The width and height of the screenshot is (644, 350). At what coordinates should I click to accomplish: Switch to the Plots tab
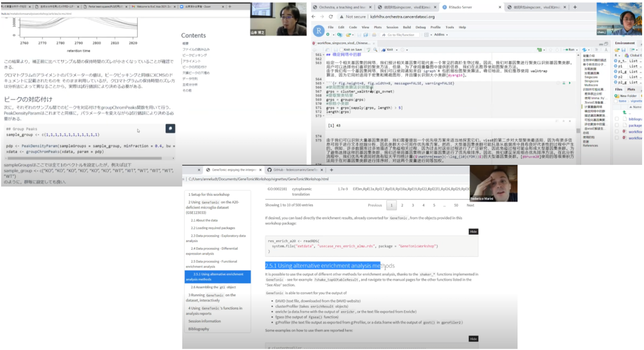[631, 89]
